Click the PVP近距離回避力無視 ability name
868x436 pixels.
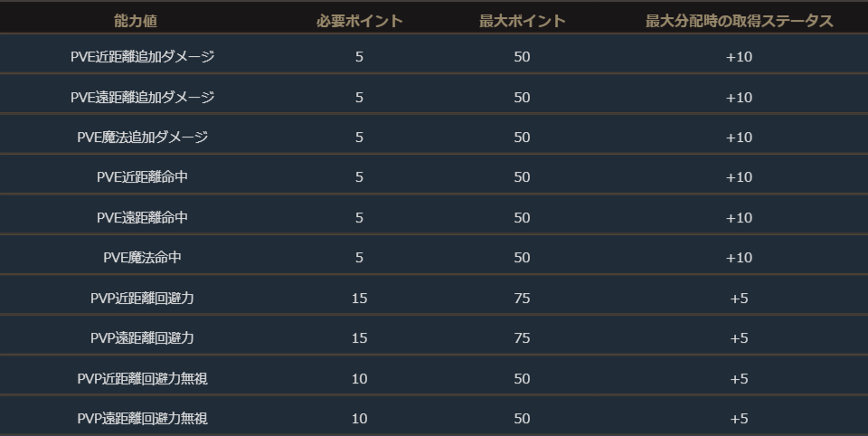click(142, 379)
